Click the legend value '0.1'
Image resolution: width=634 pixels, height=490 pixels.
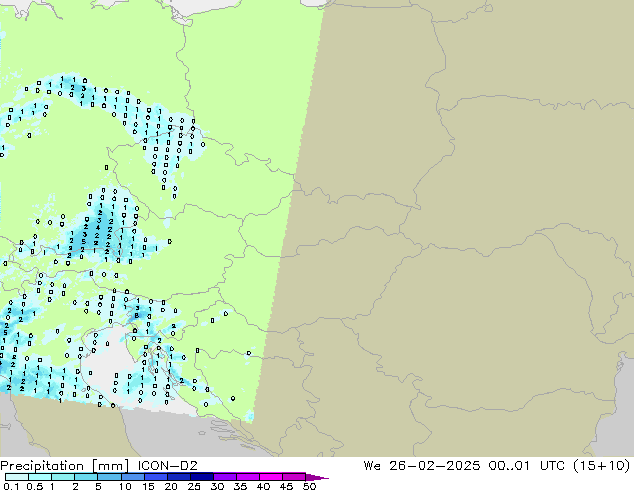pyautogui.click(x=11, y=486)
